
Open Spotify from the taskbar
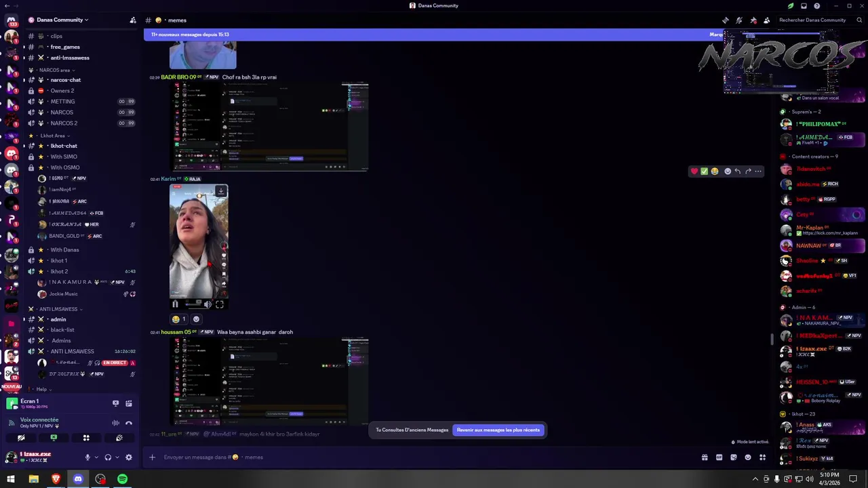pos(122,479)
